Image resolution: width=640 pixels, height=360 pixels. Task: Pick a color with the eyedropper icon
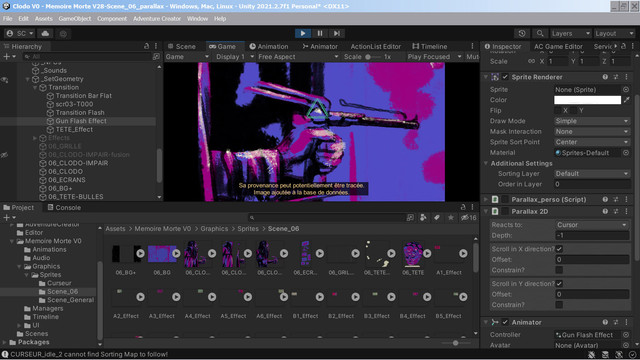626,100
